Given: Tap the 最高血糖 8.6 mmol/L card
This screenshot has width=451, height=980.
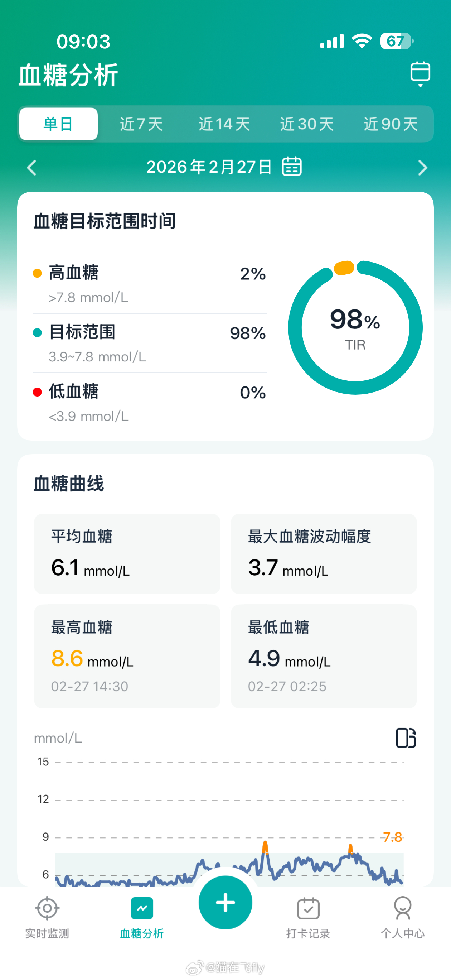Looking at the screenshot, I should click(x=127, y=656).
